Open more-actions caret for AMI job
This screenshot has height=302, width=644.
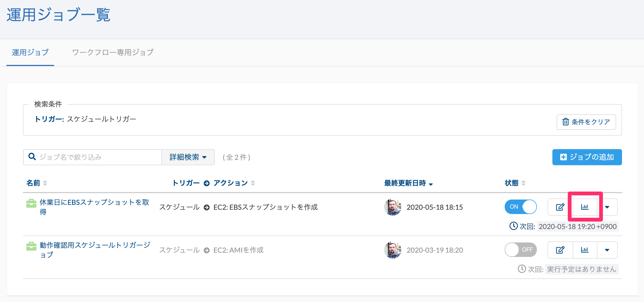coord(607,250)
